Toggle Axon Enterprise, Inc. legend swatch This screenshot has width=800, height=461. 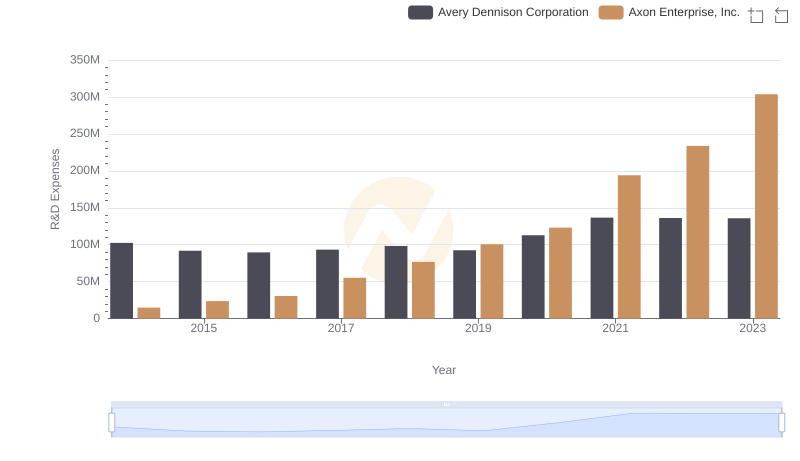coord(611,12)
